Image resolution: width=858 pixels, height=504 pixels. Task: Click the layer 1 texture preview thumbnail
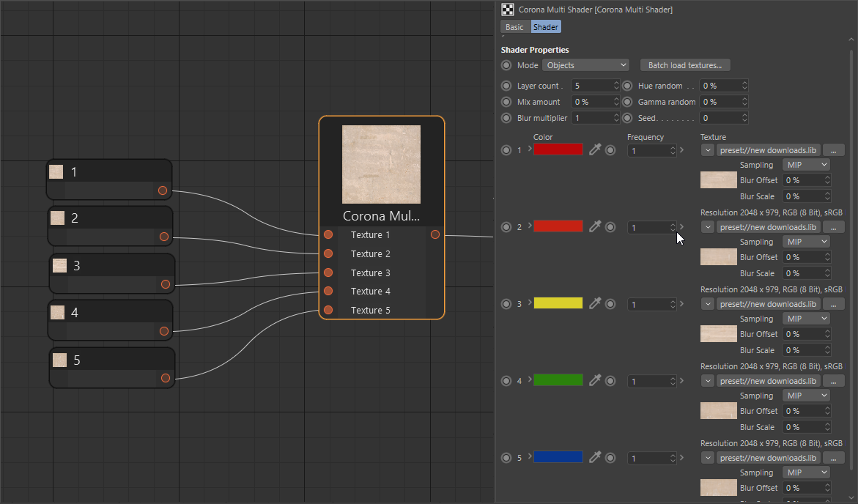719,179
